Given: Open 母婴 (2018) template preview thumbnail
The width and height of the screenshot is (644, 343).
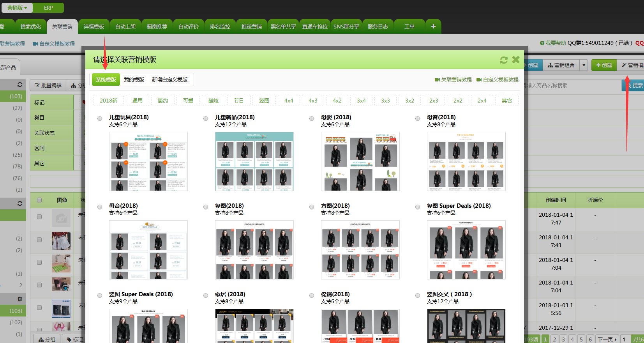Looking at the screenshot, I should tap(360, 161).
